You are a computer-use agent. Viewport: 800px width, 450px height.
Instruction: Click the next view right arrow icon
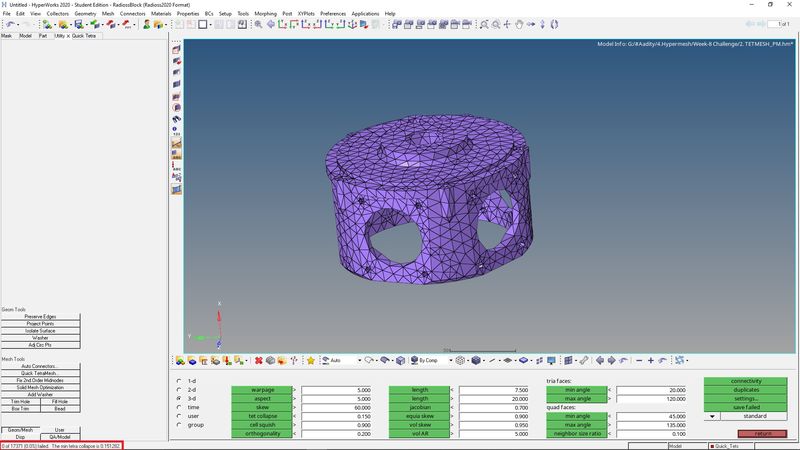pos(611,361)
